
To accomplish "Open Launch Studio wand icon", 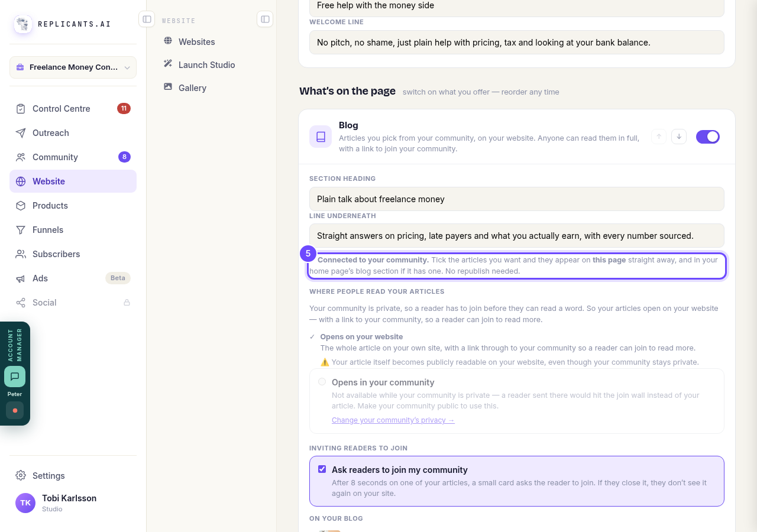I will coord(168,64).
